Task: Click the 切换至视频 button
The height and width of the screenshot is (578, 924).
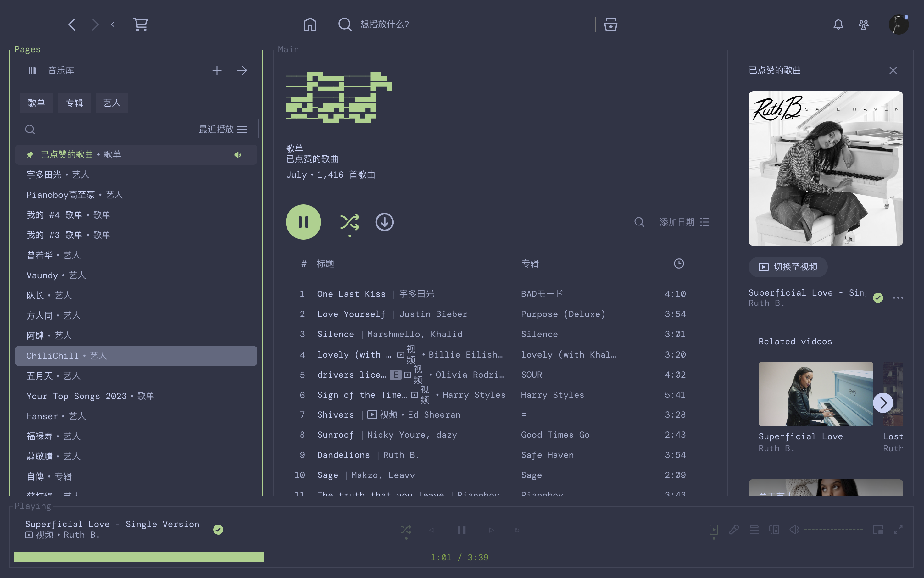Action: tap(788, 267)
